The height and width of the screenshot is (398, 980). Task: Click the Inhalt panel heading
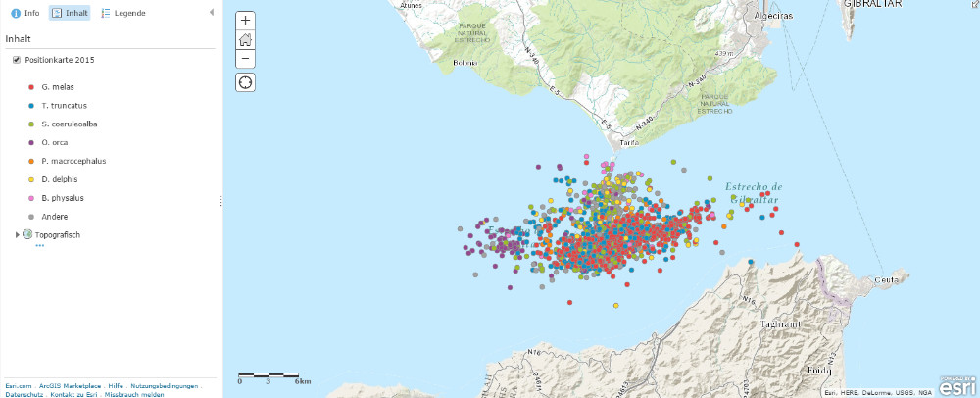pos(18,39)
